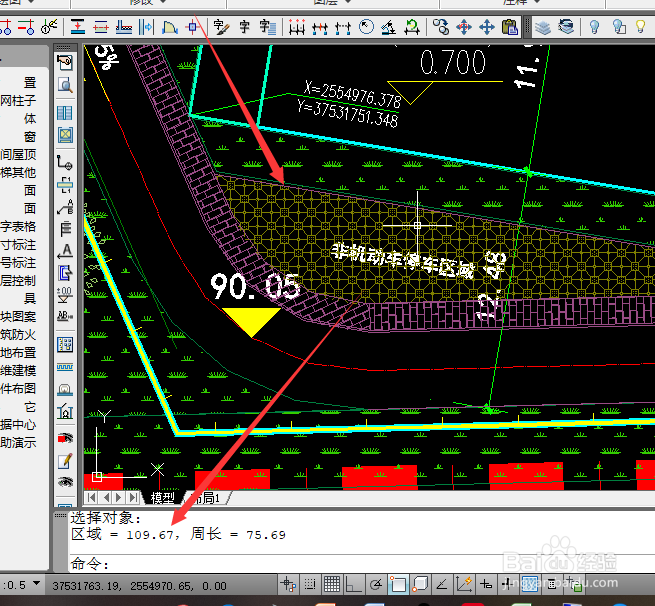
Task: Open the scale :0.5 dropdown arrow
Action: 37,583
